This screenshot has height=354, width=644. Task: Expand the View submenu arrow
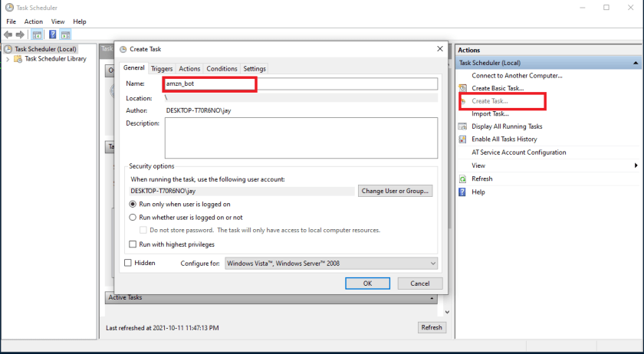[636, 166]
